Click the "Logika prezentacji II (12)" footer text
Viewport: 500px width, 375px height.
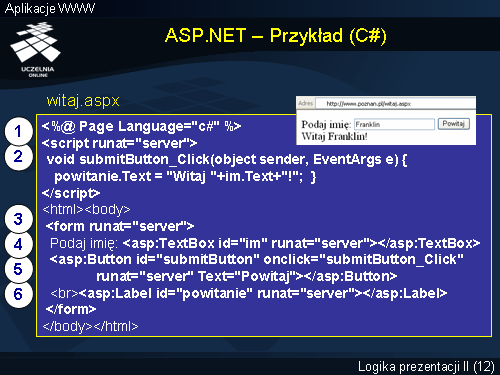(x=426, y=367)
